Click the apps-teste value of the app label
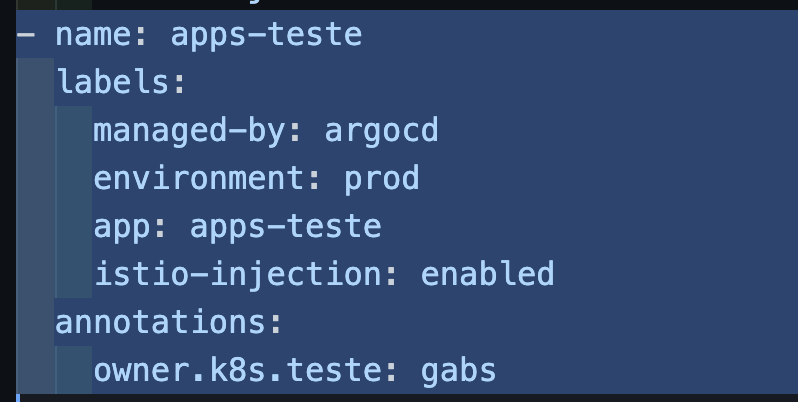The width and height of the screenshot is (798, 402). tap(285, 225)
